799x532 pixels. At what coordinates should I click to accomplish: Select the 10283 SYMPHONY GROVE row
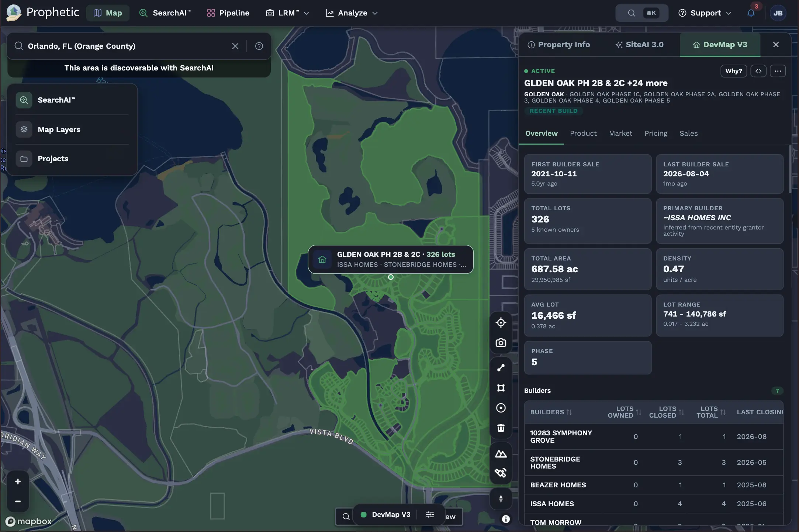[x=654, y=436]
